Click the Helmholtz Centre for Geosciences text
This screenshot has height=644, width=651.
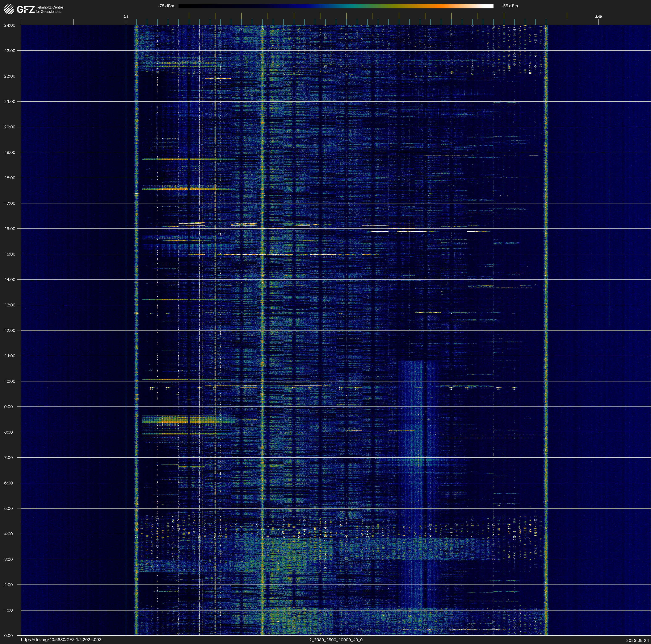tap(49, 9)
